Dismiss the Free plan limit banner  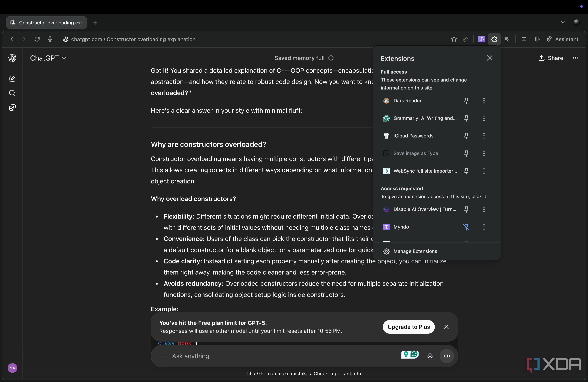446,327
